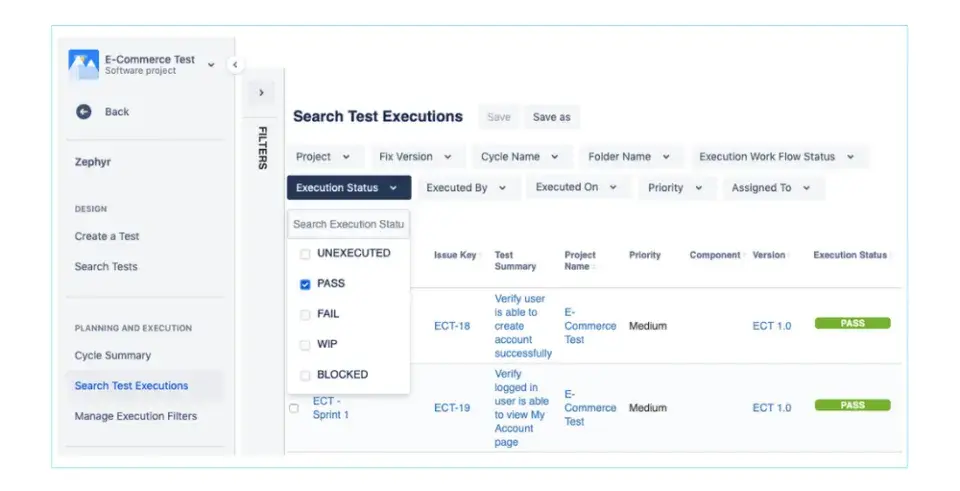Select Search Test Executions sidebar item

click(144, 386)
